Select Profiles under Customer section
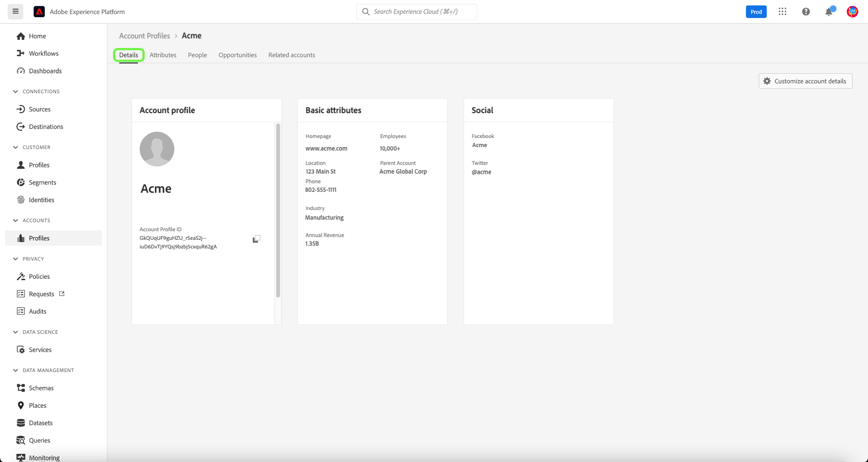 click(x=53, y=165)
